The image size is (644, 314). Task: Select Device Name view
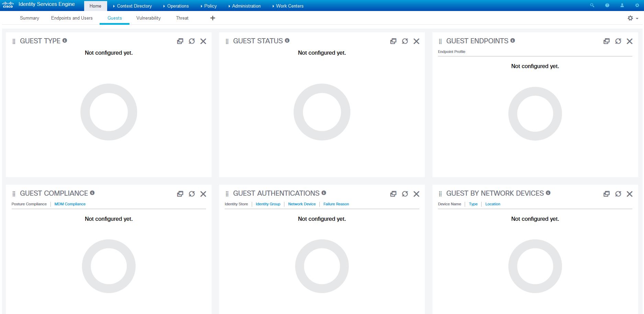450,204
